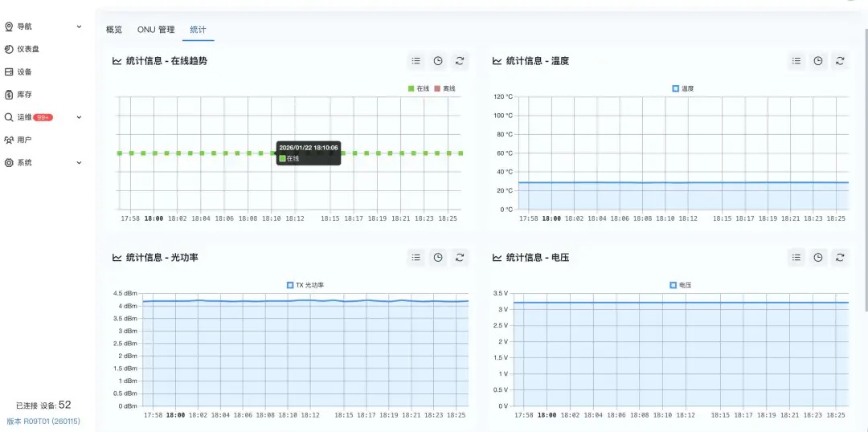Switch to the 概览 tab
Image resolution: width=868 pixels, height=432 pixels.
[x=114, y=30]
